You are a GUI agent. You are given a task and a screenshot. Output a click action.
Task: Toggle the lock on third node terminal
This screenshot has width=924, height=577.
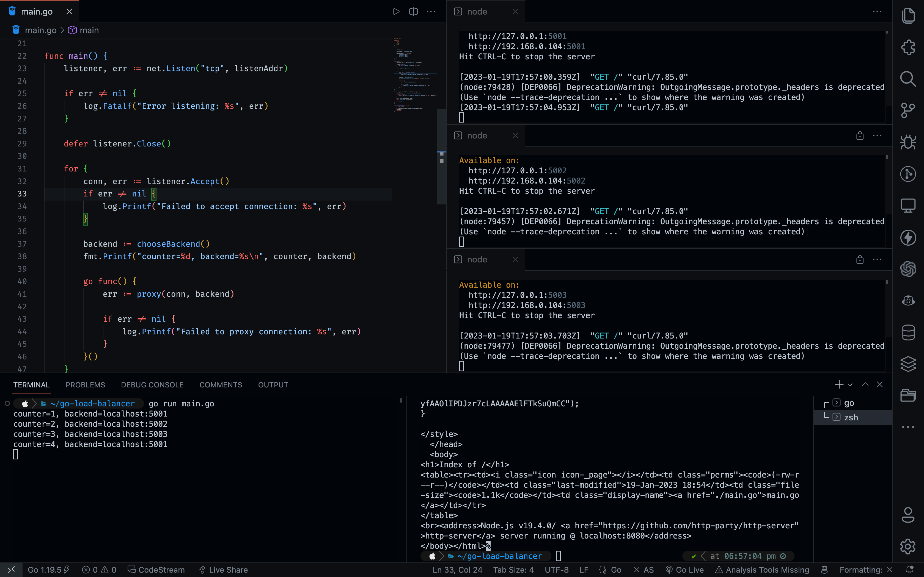859,259
